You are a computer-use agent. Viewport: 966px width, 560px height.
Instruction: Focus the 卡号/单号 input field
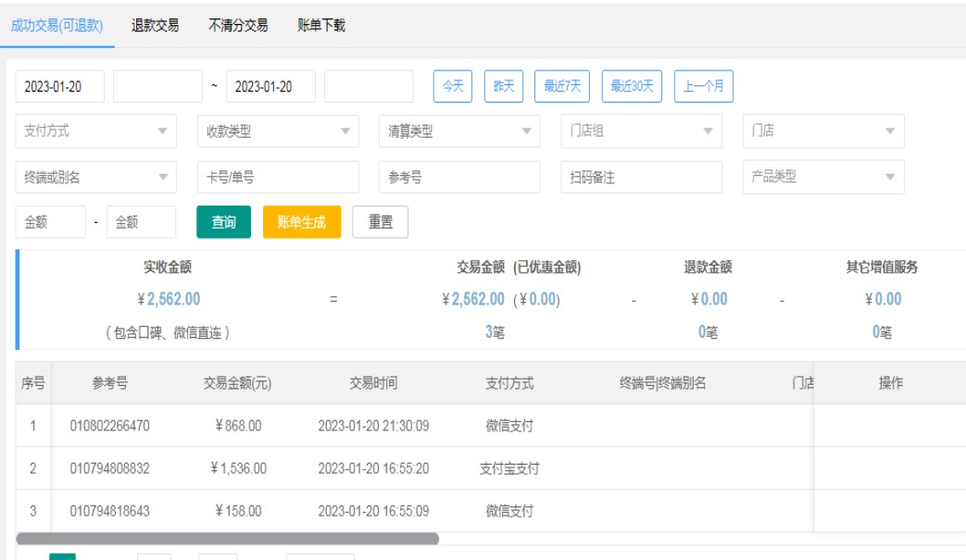tap(277, 177)
